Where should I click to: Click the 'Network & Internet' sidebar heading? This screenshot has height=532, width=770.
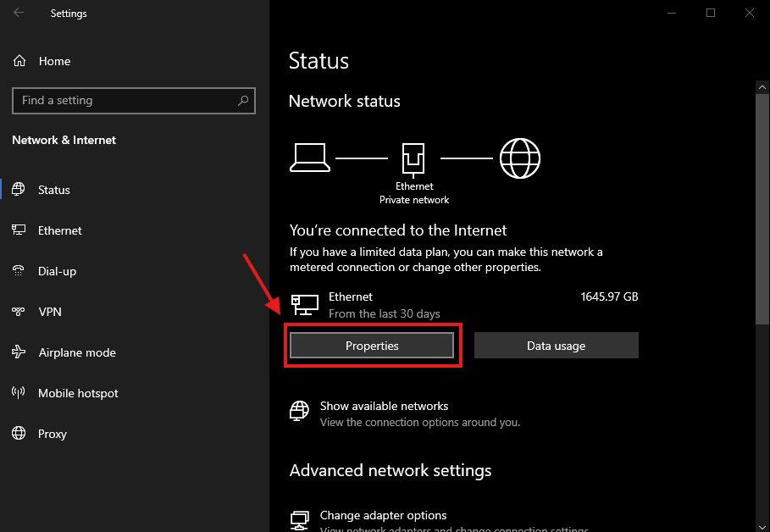pos(64,140)
